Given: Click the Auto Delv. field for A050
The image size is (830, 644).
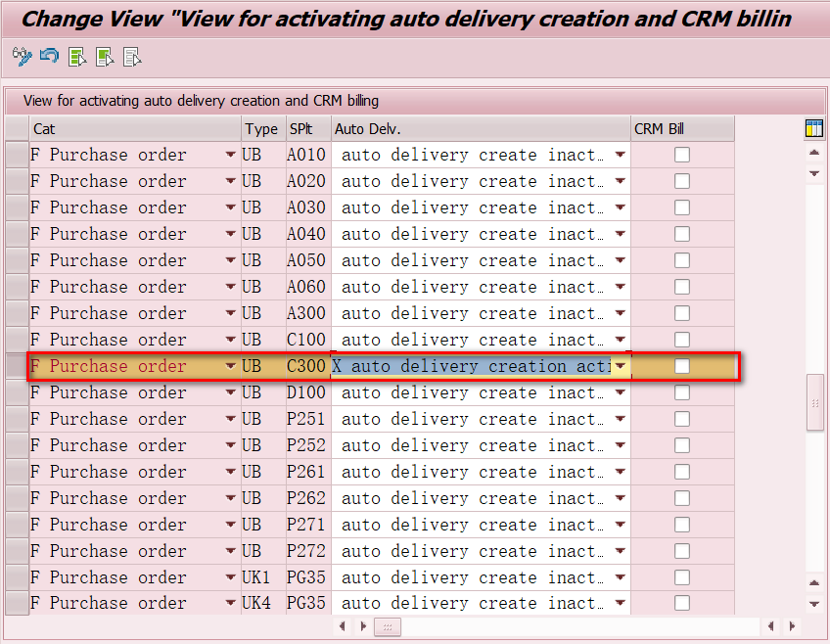Looking at the screenshot, I should 481,260.
